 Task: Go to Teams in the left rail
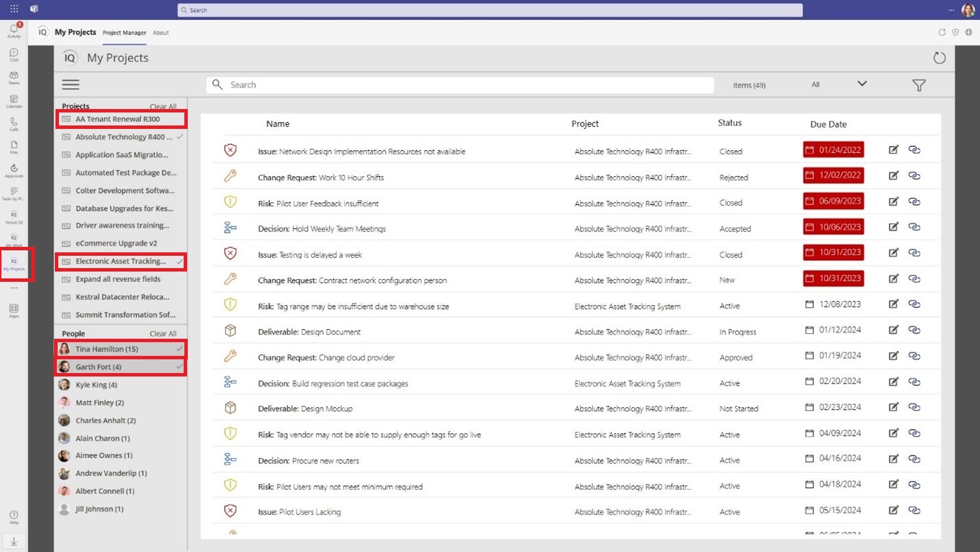14,78
